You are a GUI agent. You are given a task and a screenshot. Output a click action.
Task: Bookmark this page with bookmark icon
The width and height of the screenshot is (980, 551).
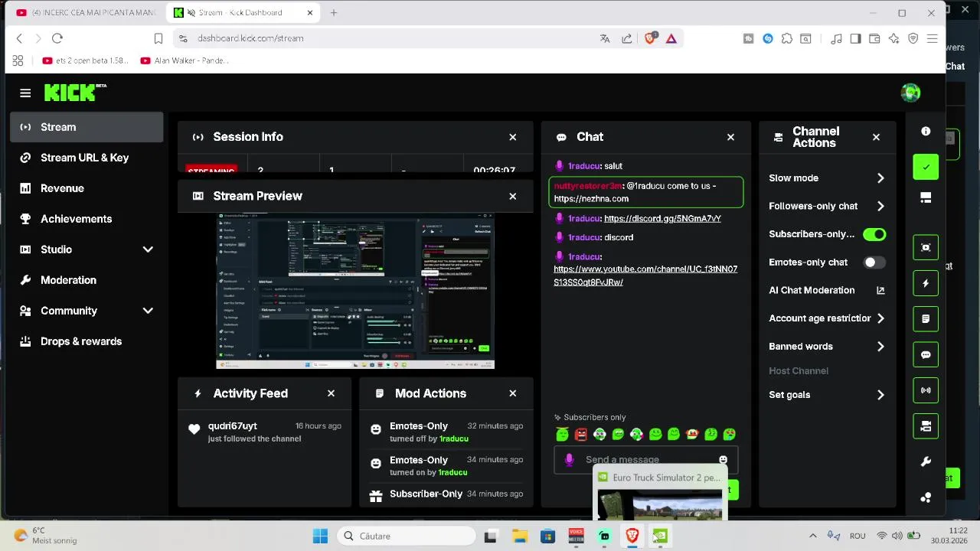pyautogui.click(x=158, y=38)
